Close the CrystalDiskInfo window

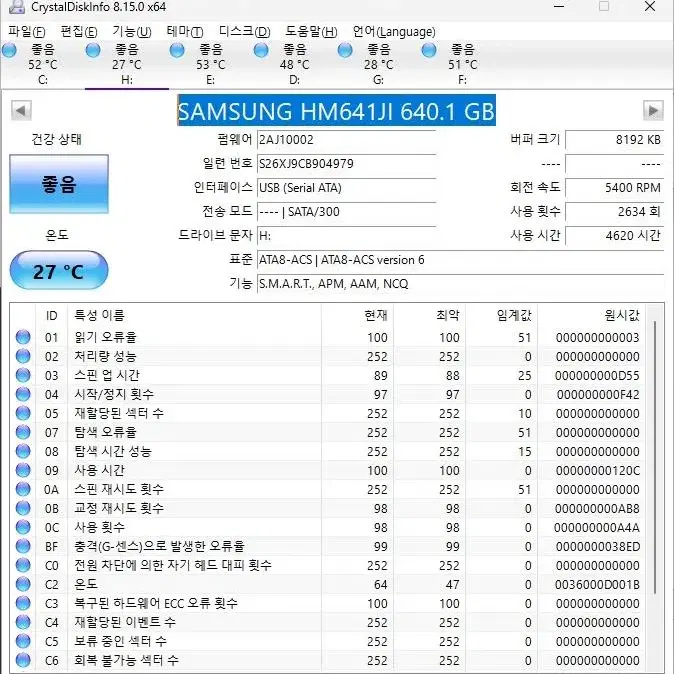coord(650,6)
